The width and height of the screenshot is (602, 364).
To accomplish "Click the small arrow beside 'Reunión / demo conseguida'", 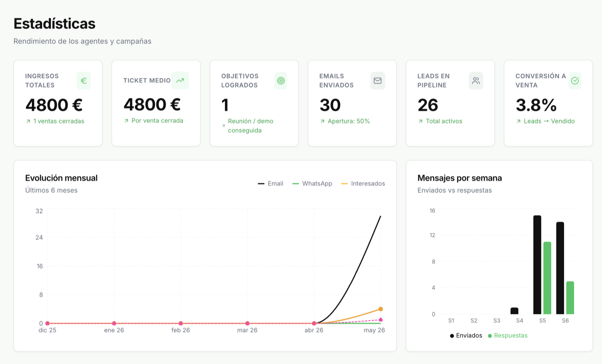I will click(x=224, y=126).
